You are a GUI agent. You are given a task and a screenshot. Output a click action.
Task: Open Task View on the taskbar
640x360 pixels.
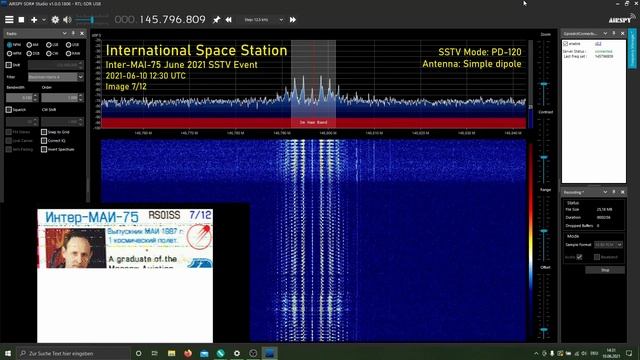click(155, 353)
